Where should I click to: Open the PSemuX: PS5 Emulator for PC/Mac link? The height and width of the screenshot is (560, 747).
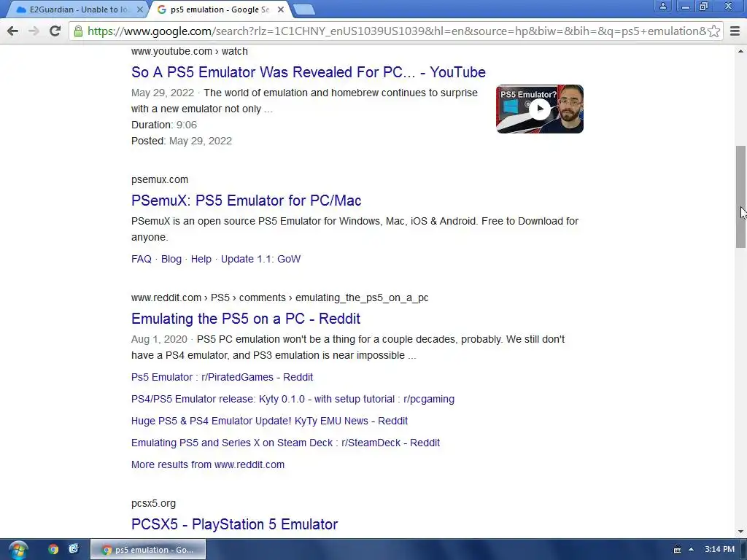coord(246,201)
